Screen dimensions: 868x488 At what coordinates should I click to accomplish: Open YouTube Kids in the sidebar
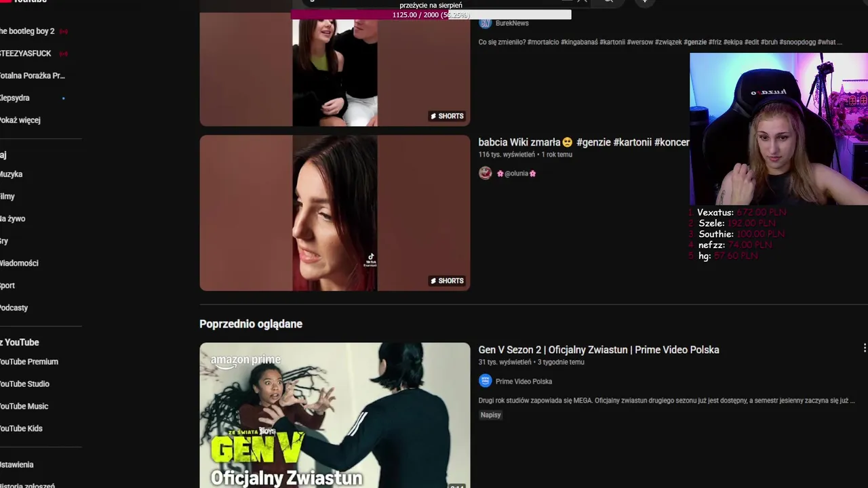point(21,428)
